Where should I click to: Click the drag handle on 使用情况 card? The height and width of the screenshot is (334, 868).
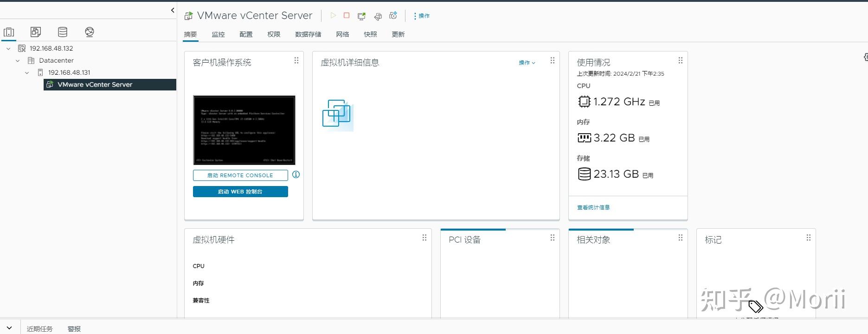681,61
